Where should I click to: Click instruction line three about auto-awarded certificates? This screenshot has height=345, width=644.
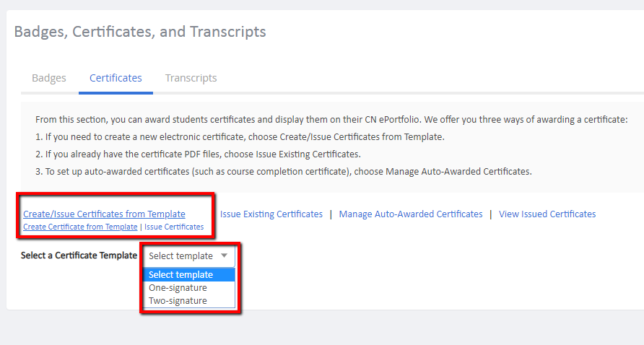(x=284, y=172)
